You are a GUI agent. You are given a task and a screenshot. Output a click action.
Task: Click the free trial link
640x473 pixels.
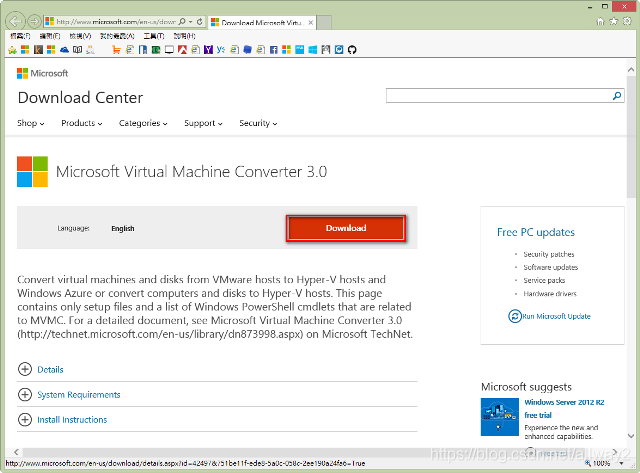(x=538, y=415)
